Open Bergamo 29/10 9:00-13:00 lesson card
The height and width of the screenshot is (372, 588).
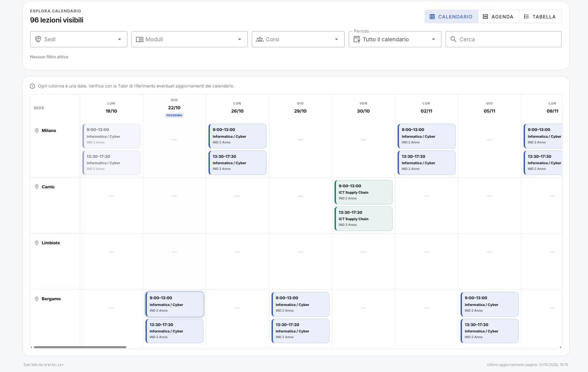[301, 304]
